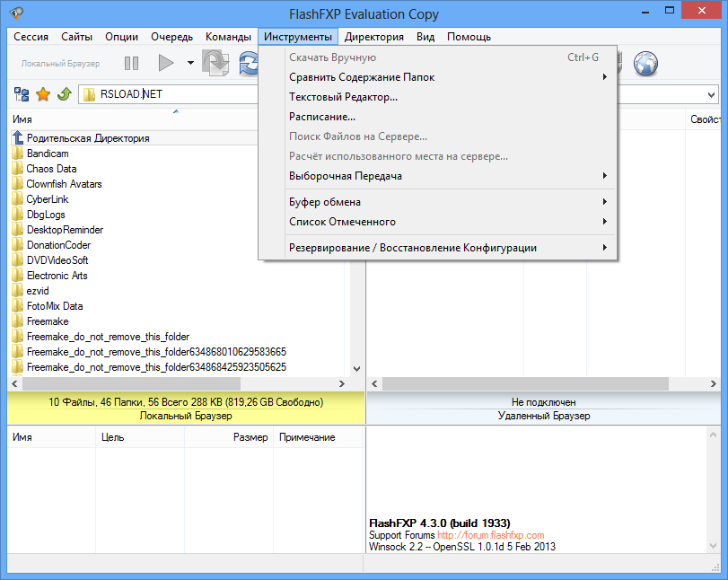Choose Расписание... menu entry

click(438, 117)
